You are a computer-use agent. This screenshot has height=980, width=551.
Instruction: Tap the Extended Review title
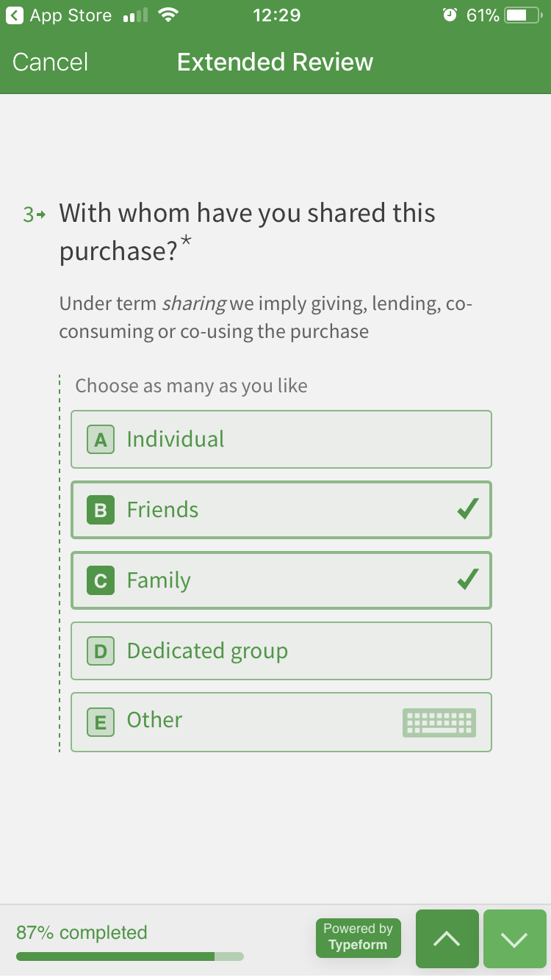pos(275,62)
